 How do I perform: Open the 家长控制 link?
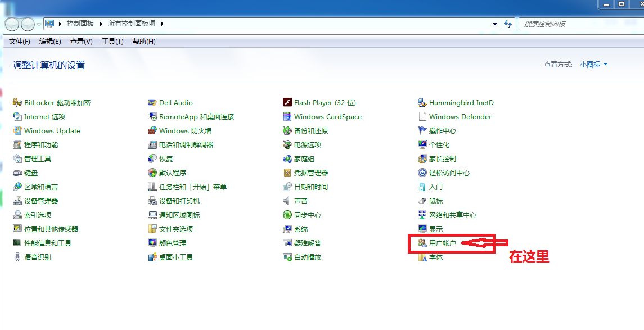pos(442,159)
